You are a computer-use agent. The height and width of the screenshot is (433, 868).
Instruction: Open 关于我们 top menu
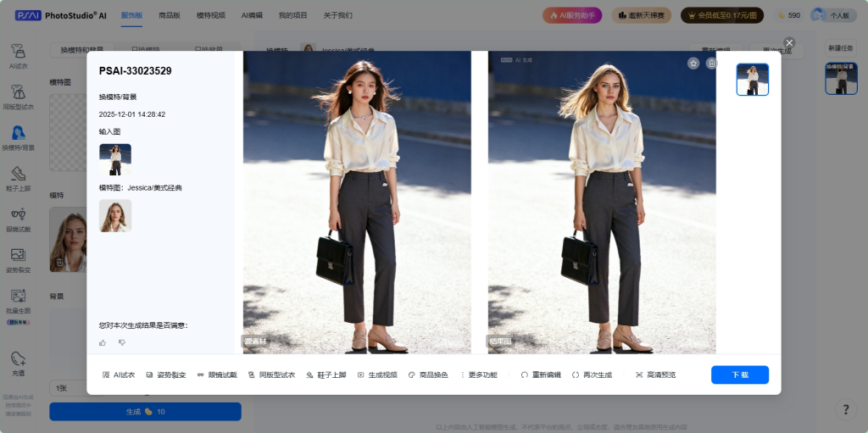pyautogui.click(x=337, y=15)
